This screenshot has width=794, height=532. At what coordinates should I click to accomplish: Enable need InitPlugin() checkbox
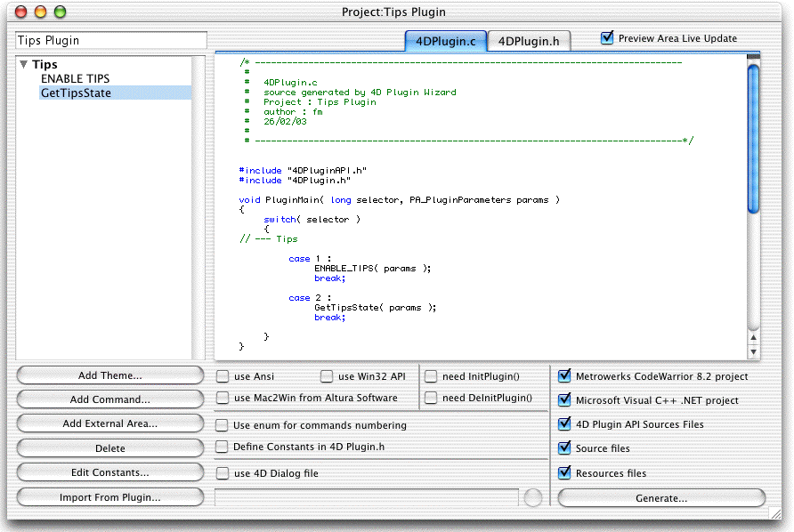(431, 376)
